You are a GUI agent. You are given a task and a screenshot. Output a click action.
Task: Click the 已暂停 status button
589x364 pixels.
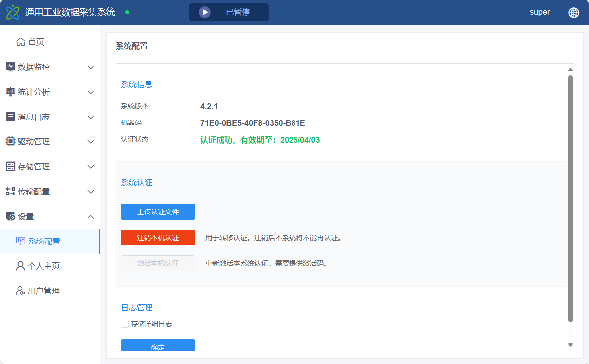point(228,12)
